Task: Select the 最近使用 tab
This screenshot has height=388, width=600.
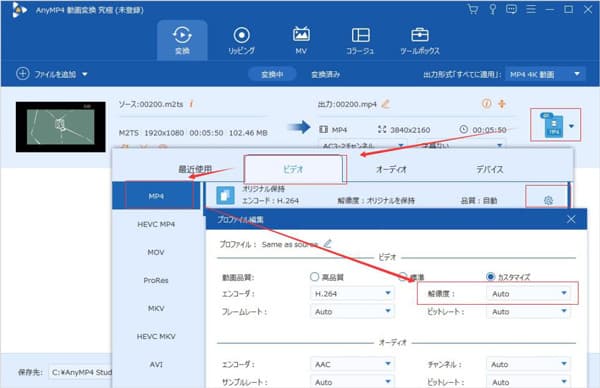Action: tap(195, 169)
